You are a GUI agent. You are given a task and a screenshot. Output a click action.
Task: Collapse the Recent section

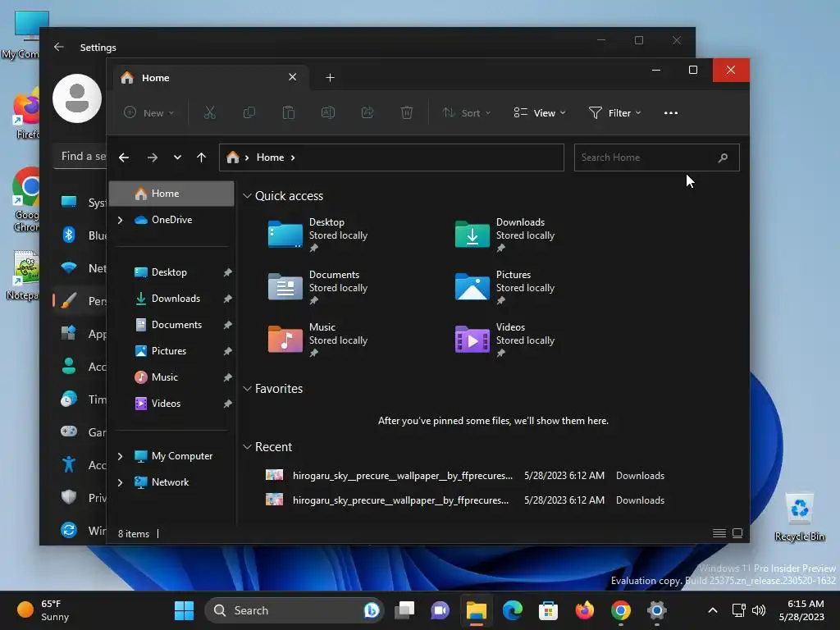247,447
